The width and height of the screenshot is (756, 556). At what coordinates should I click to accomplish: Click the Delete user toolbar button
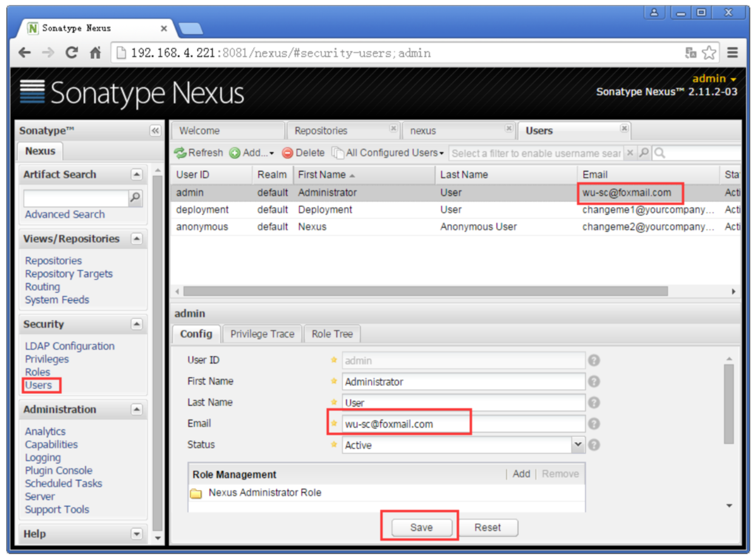(x=303, y=153)
